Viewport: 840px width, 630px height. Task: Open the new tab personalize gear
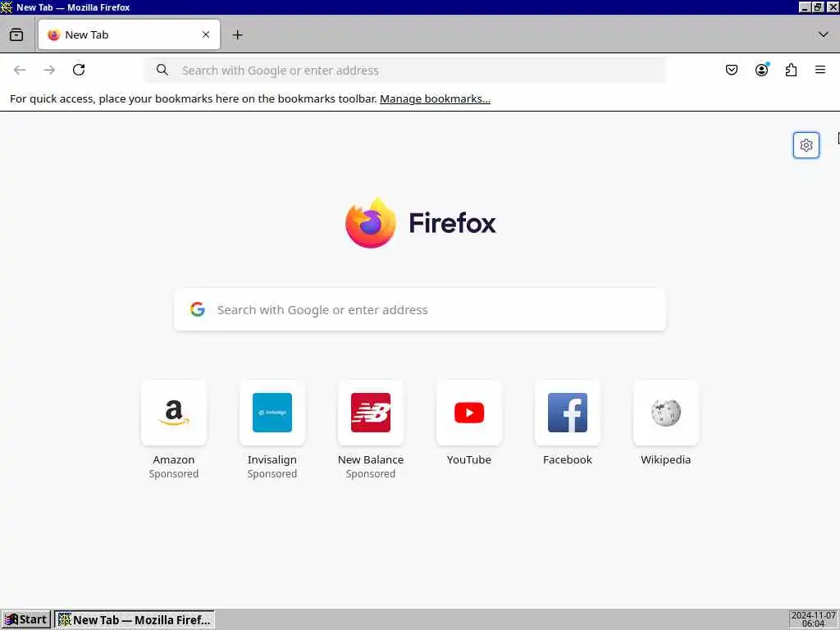pos(806,145)
